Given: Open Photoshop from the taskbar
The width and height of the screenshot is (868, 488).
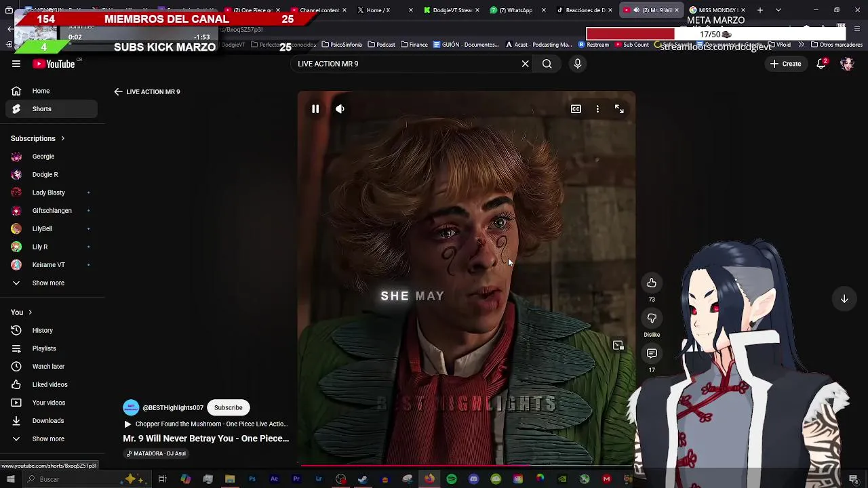Looking at the screenshot, I should pos(252,479).
